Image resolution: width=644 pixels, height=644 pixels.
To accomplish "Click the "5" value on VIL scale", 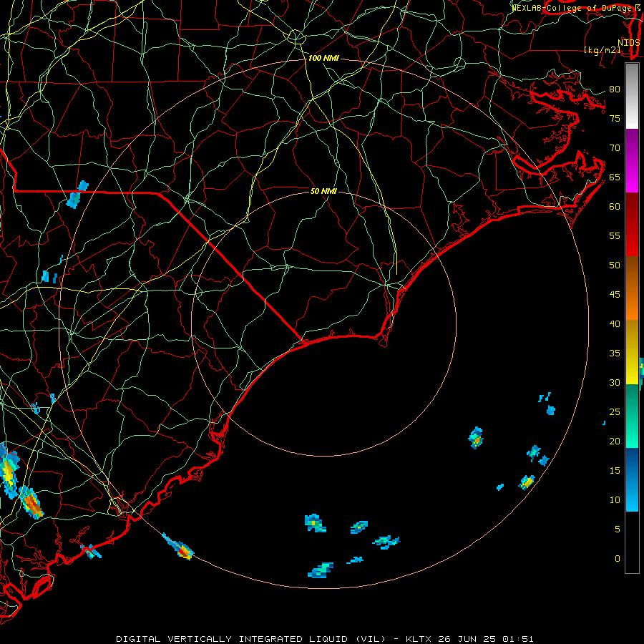I will 618,530.
